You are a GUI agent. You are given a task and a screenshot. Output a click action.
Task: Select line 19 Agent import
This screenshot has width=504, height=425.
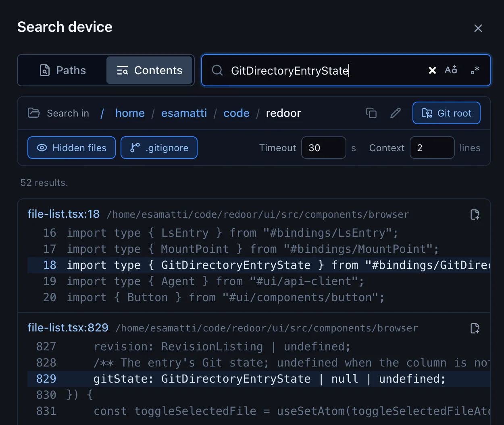pyautogui.click(x=259, y=281)
